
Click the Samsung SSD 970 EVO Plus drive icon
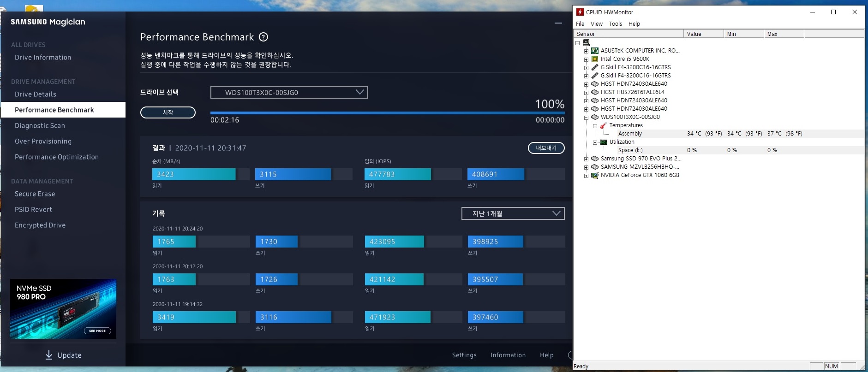595,159
